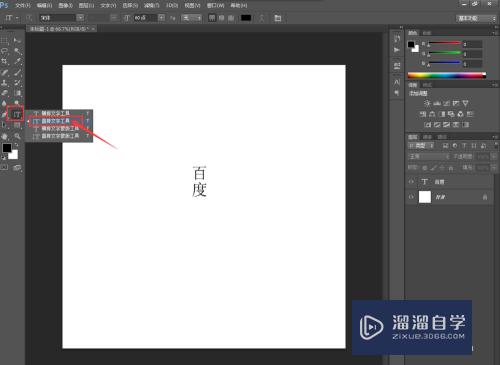Toggle Quick Mask mode
The width and height of the screenshot is (500, 365).
click(4, 167)
